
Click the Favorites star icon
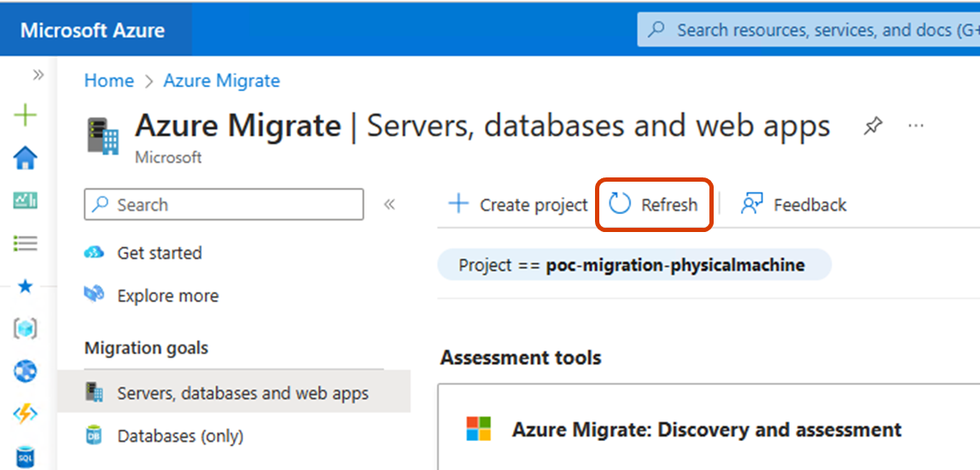[26, 287]
